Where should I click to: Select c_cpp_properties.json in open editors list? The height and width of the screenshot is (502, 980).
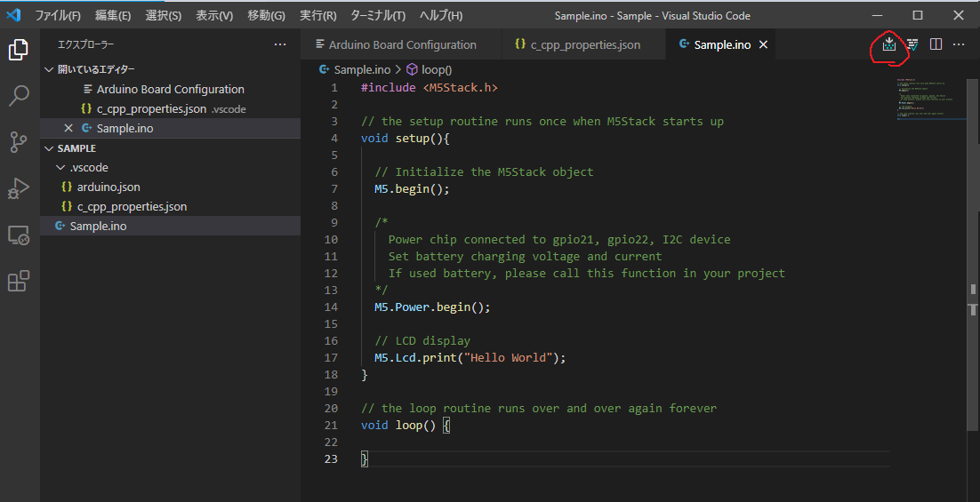point(170,108)
